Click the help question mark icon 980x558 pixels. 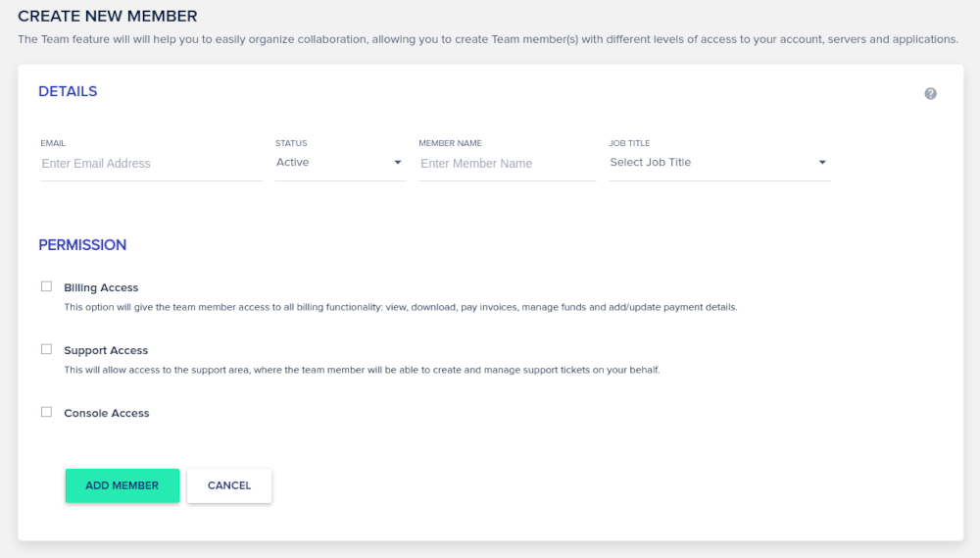tap(930, 93)
